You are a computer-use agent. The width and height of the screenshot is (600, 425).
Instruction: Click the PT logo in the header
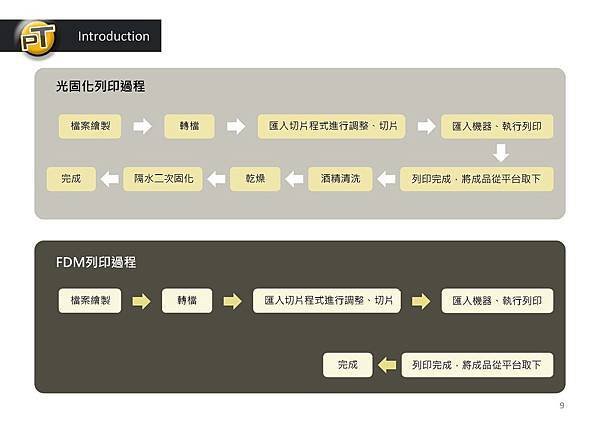pyautogui.click(x=37, y=37)
